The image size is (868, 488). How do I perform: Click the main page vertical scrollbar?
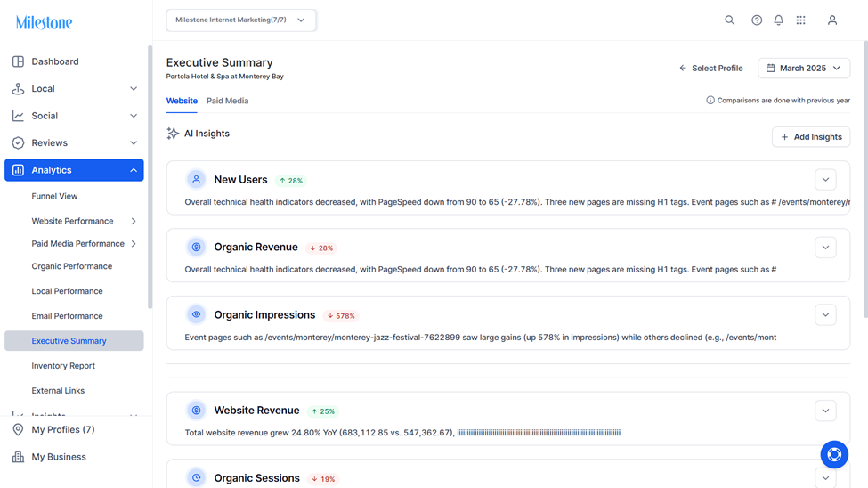click(x=865, y=179)
